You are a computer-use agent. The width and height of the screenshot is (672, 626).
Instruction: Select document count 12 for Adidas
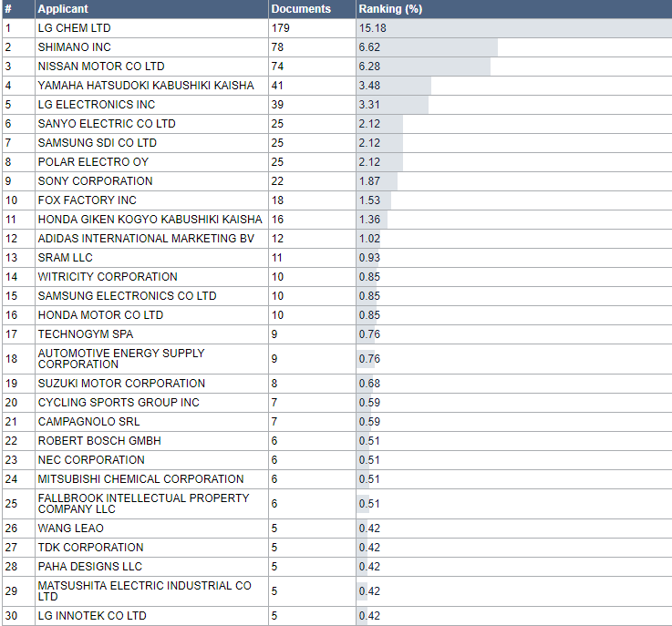tap(277, 239)
